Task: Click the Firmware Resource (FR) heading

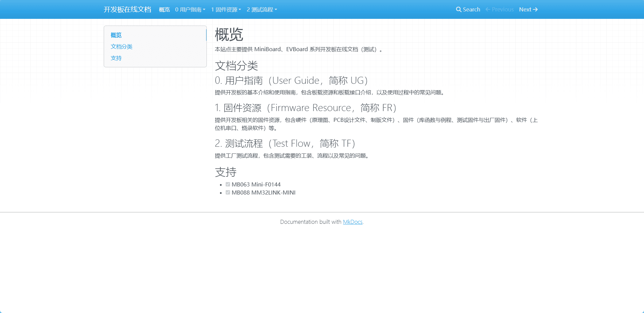Action: click(x=305, y=108)
